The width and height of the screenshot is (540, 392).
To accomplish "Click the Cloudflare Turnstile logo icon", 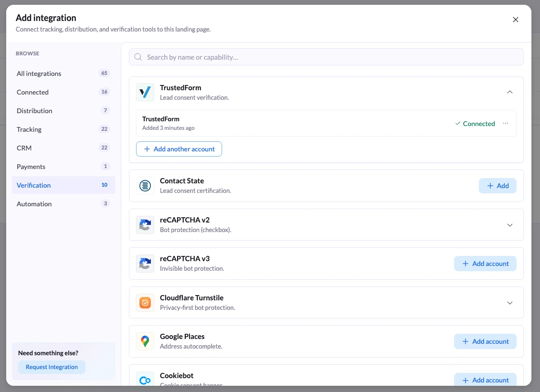I will (x=145, y=303).
